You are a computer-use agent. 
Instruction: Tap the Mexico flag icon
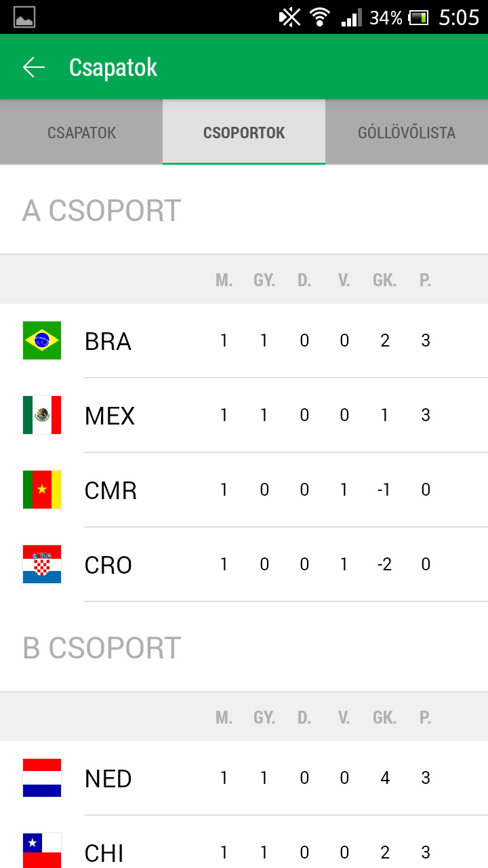[42, 415]
